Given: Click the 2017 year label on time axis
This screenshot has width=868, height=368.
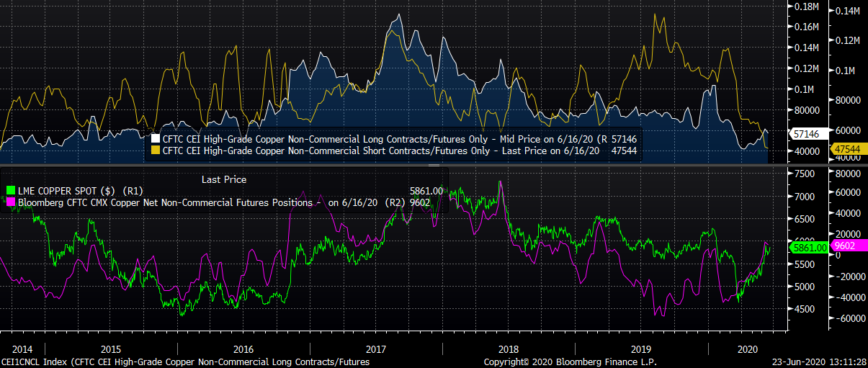Looking at the screenshot, I should [x=375, y=347].
